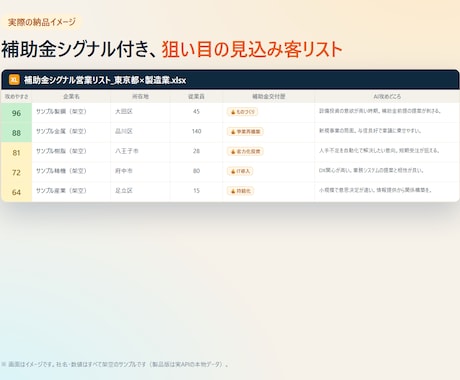Viewport: 460px width, 380px height.
Task: Click the 持続化 subsidy badge
Action: tap(240, 191)
